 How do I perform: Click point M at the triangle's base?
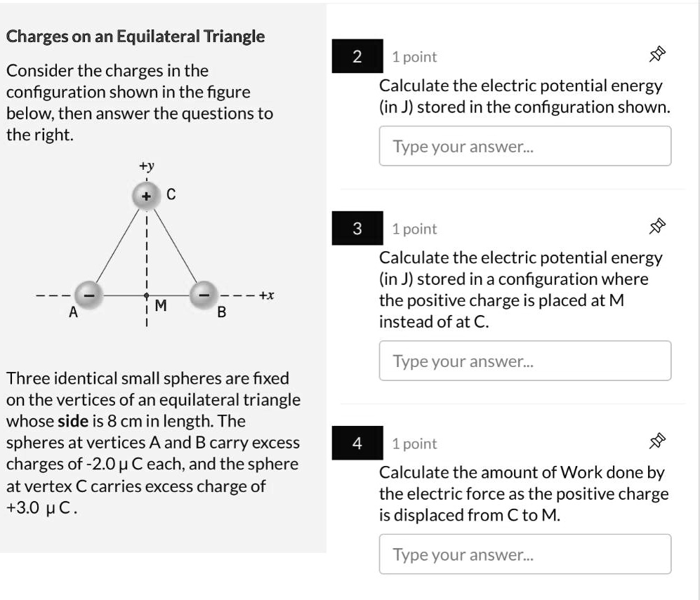(x=146, y=295)
